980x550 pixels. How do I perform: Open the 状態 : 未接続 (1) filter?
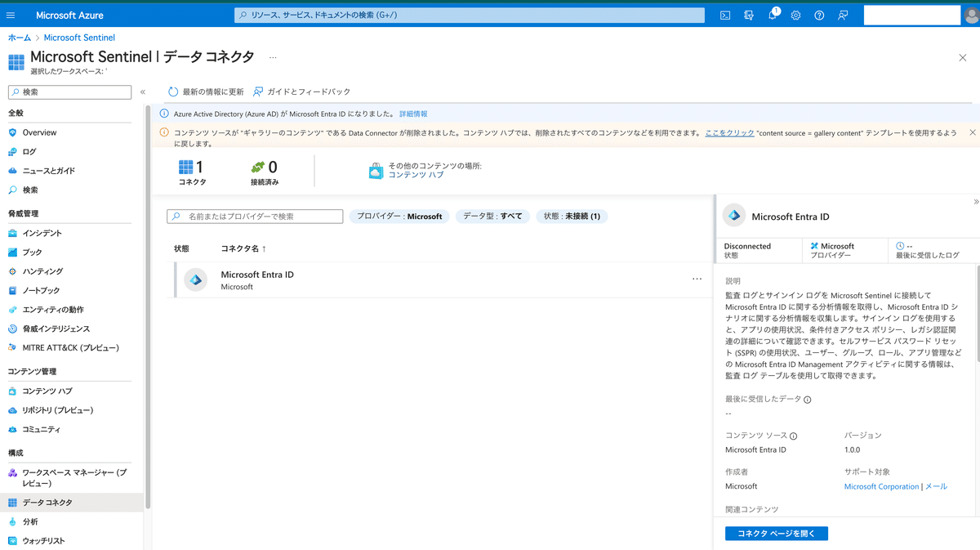(x=572, y=217)
